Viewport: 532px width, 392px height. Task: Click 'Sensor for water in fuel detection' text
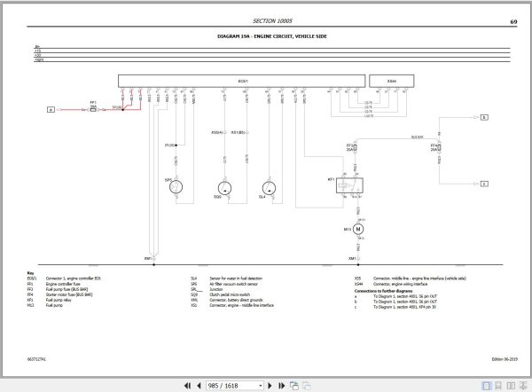236,278
